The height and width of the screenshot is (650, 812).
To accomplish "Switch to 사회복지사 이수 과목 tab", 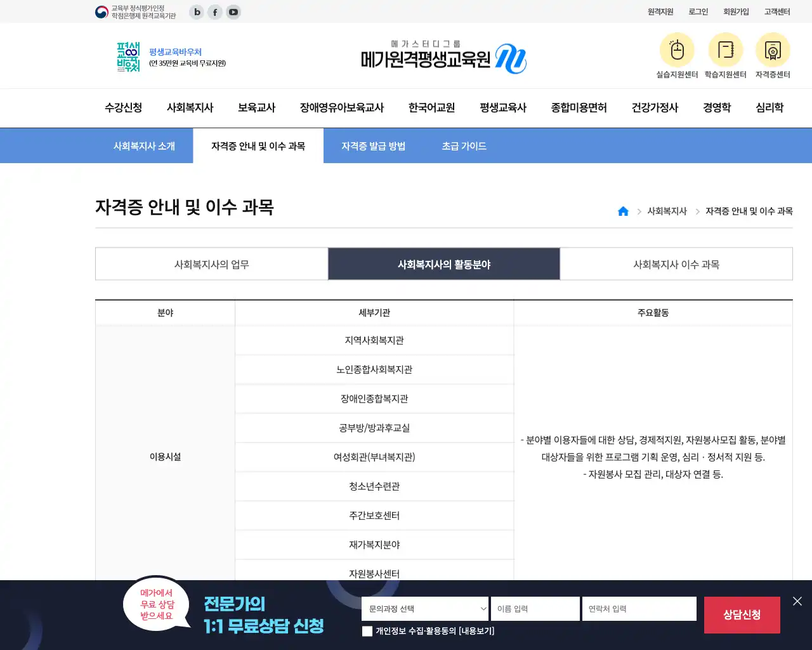I will pos(676,264).
